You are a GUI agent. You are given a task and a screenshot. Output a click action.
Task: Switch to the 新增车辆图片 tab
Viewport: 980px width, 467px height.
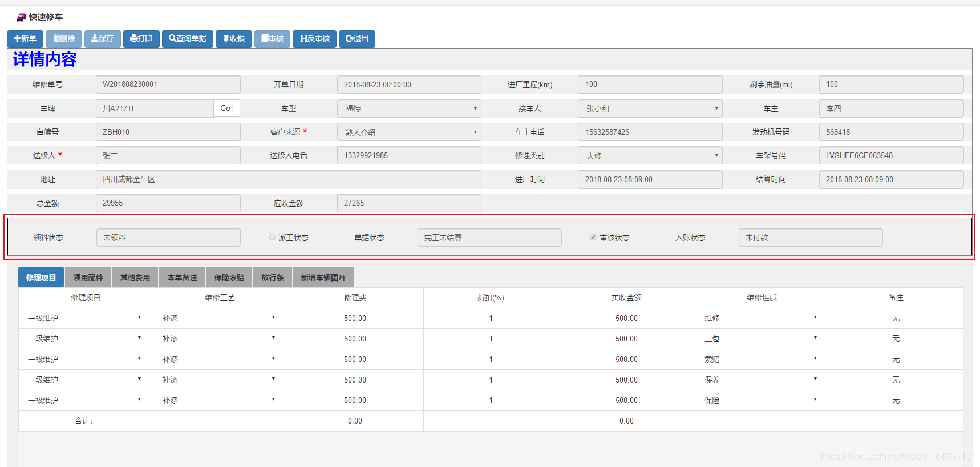323,277
